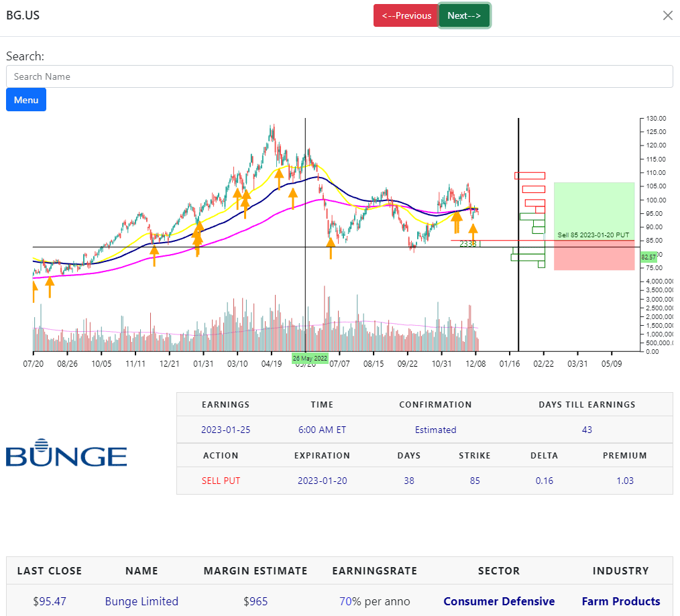Click 70% per anno earnings rate

375,601
